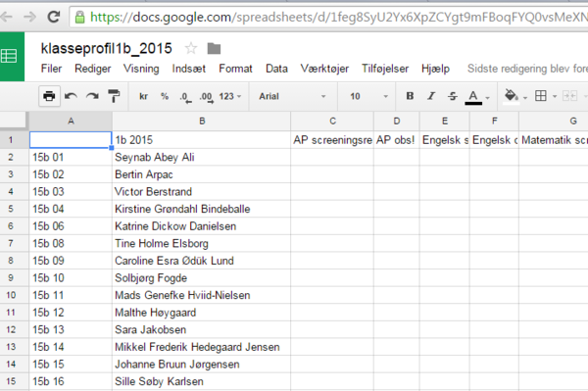588x391 pixels.
Task: Open the font size 10 dropdown
Action: click(369, 96)
